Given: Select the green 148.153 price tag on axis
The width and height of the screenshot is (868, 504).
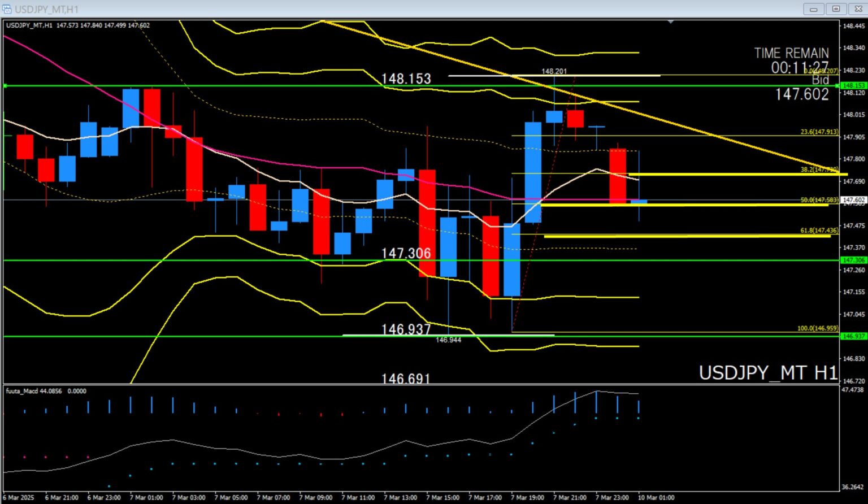Looking at the screenshot, I should point(853,85).
